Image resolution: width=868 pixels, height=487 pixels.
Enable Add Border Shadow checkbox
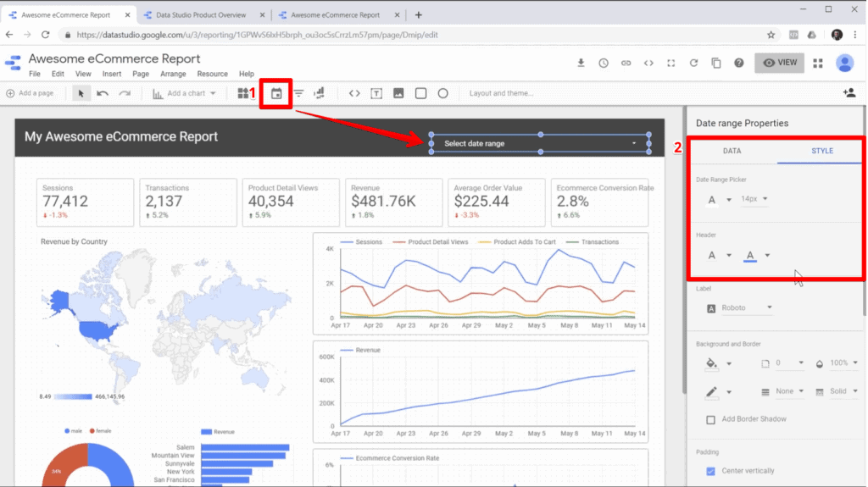coord(711,419)
